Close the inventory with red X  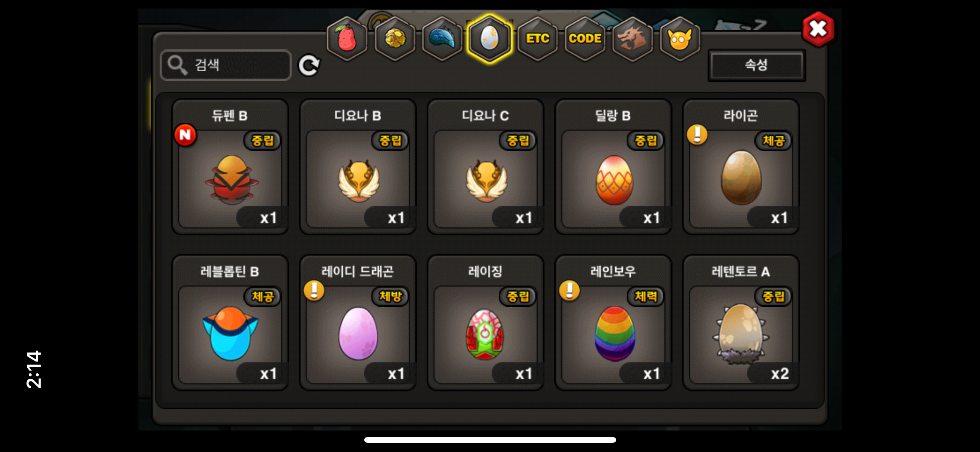click(818, 29)
